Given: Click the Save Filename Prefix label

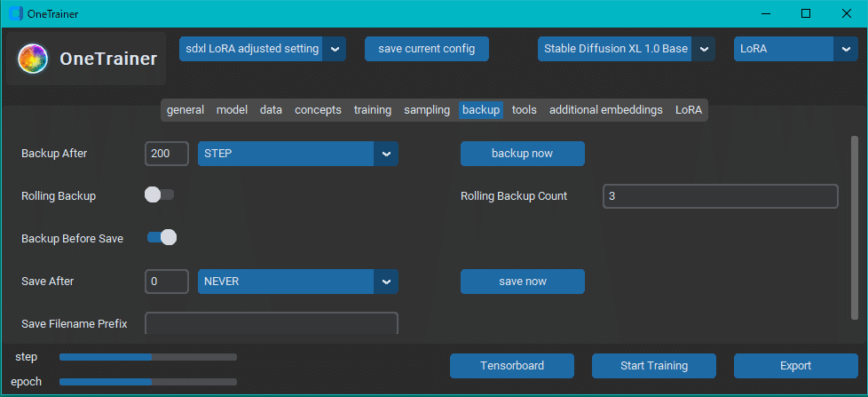Looking at the screenshot, I should pyautogui.click(x=75, y=323).
